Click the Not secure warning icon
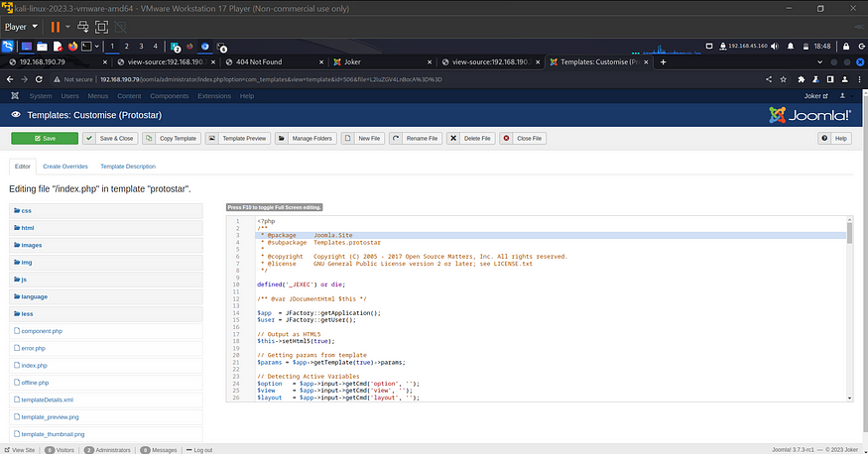868x454 pixels. click(57, 79)
